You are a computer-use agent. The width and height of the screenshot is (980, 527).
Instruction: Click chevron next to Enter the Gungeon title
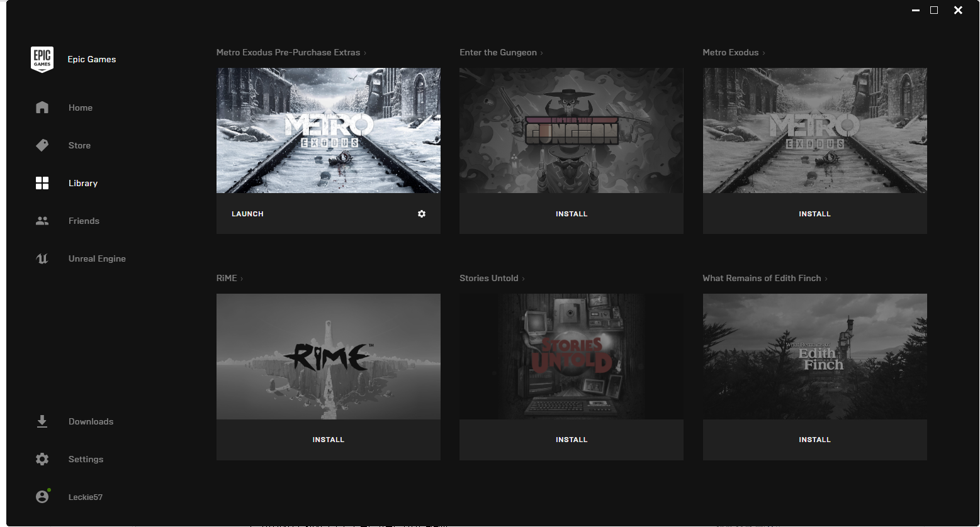[541, 53]
